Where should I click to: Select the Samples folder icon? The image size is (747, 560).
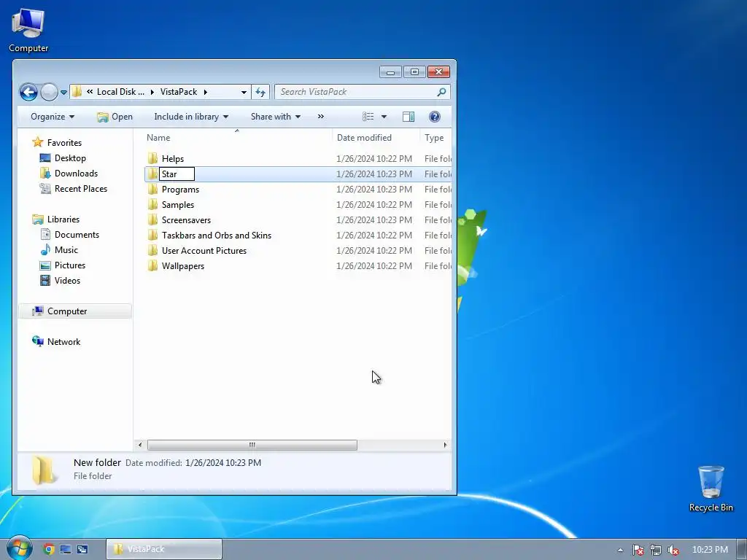point(152,204)
